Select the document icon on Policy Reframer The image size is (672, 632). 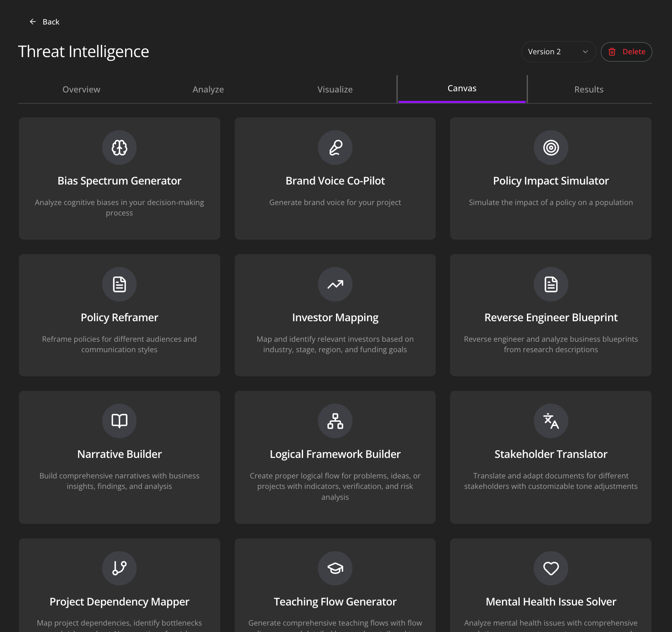(119, 284)
